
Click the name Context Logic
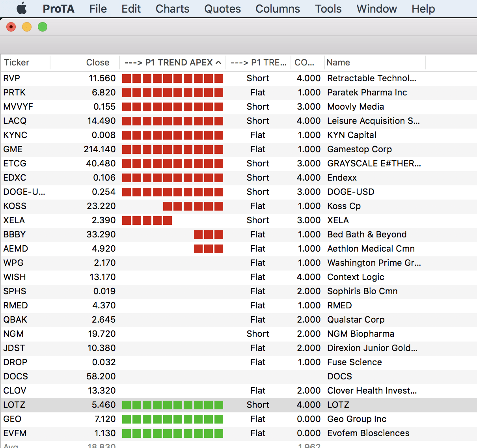pyautogui.click(x=356, y=277)
